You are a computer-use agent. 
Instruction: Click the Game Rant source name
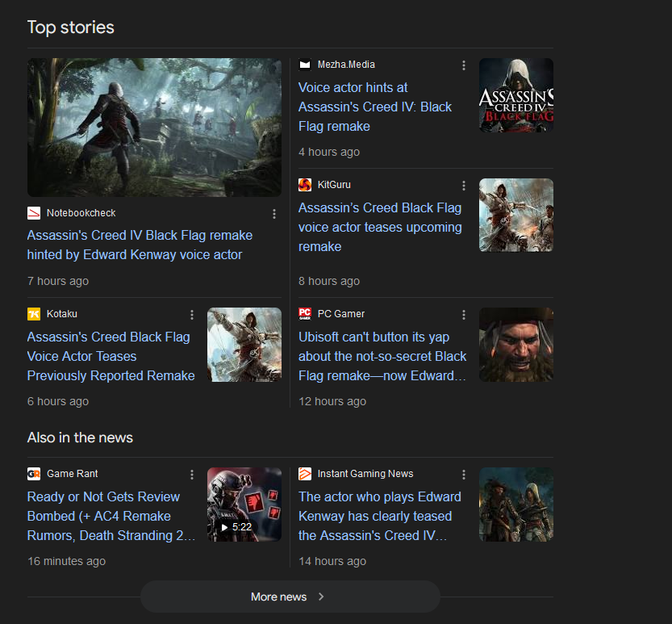[x=73, y=474]
